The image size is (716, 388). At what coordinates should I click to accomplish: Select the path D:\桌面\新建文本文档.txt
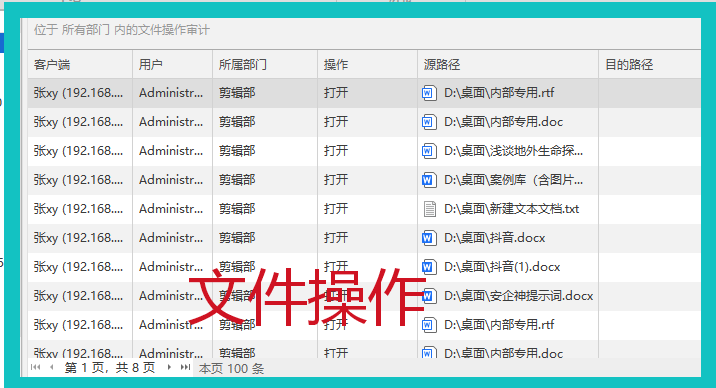point(511,209)
